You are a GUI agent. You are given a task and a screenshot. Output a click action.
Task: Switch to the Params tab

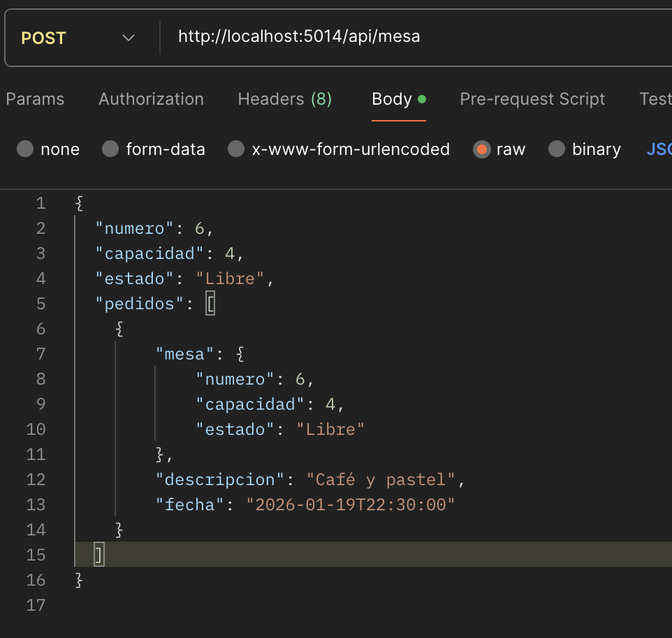pyautogui.click(x=35, y=99)
